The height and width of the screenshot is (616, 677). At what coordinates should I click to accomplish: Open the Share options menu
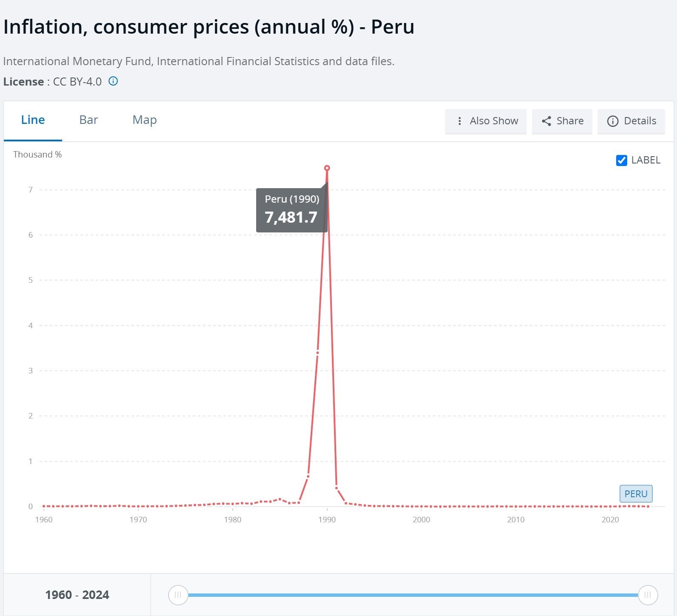point(562,121)
